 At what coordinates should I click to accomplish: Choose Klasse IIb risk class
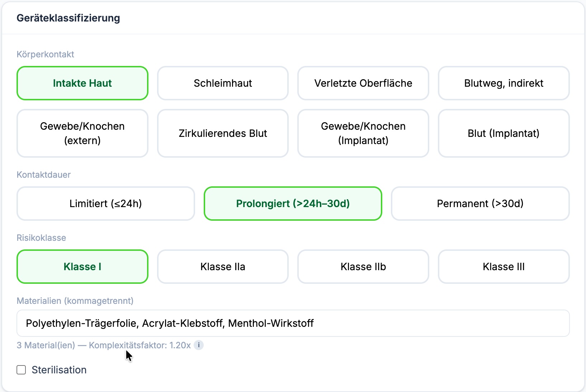[x=363, y=267]
